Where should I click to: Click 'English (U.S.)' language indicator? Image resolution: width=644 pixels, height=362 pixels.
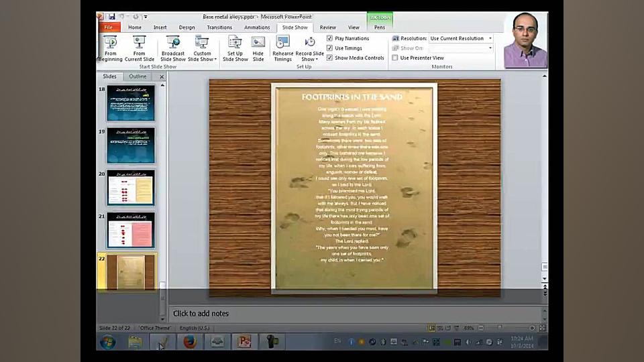195,328
